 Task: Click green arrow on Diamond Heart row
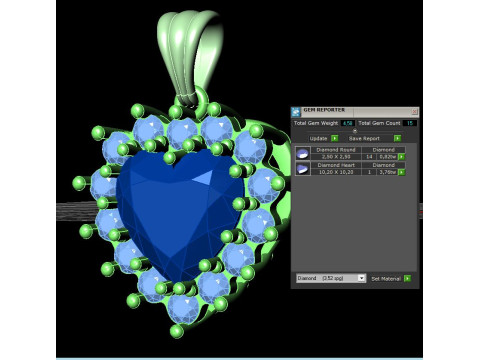(402, 172)
